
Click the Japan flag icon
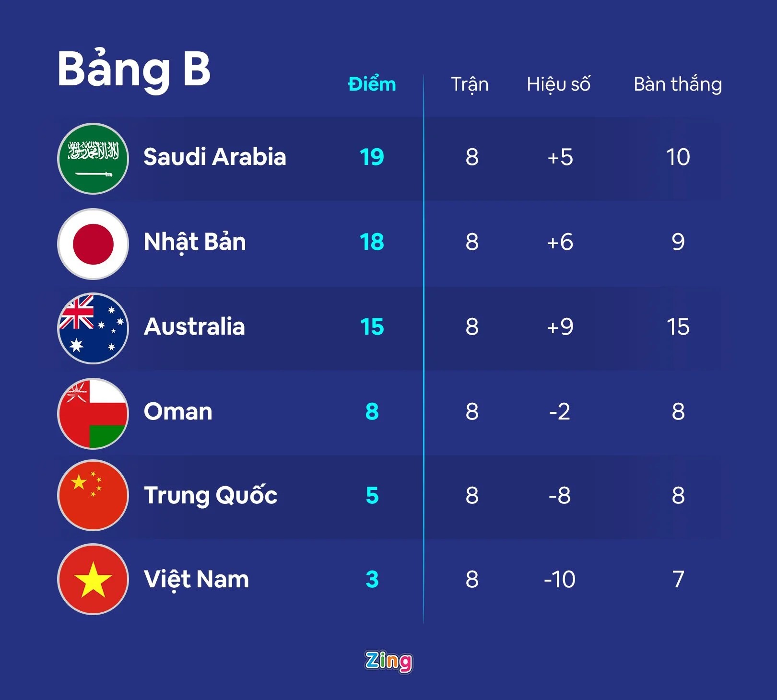pyautogui.click(x=93, y=244)
